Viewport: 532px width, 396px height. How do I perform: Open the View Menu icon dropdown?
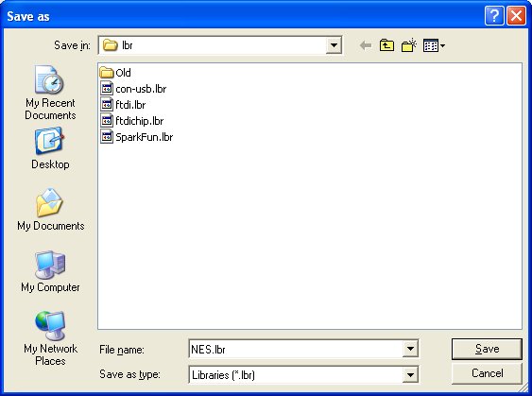point(434,45)
